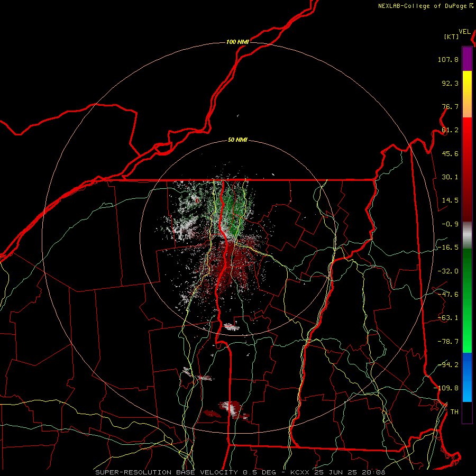Click the TH legend label

454,412
